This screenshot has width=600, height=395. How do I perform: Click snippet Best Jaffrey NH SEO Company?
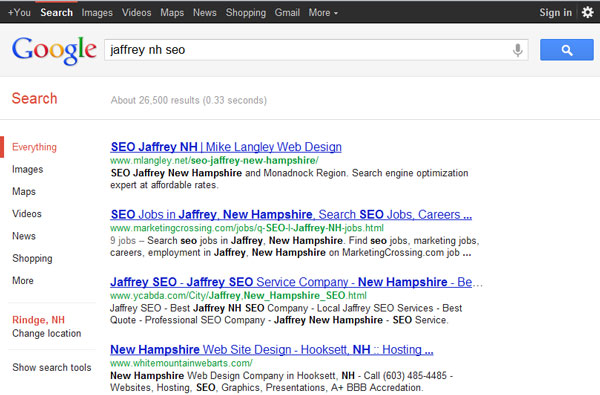286,314
